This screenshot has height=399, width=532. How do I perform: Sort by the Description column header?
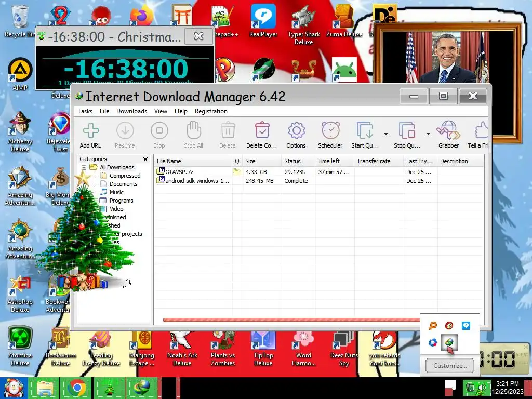pyautogui.click(x=460, y=161)
